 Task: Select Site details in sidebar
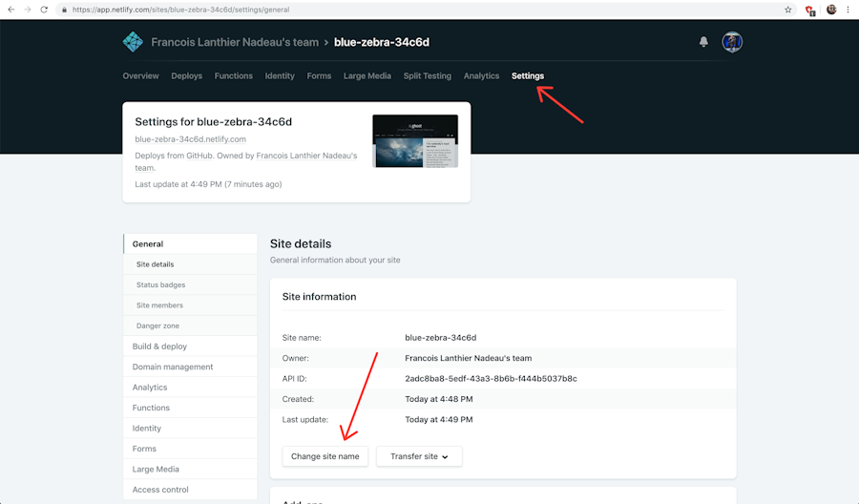click(x=190, y=264)
